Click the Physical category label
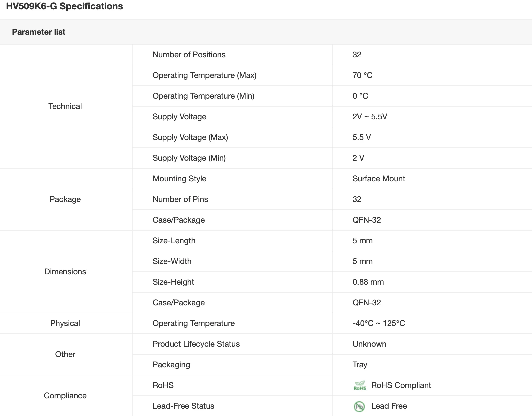This screenshot has width=532, height=416. (65, 323)
